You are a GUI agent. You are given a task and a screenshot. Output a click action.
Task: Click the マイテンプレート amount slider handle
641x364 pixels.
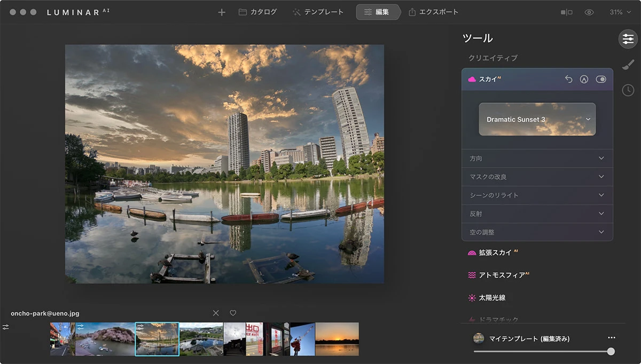[x=611, y=351]
